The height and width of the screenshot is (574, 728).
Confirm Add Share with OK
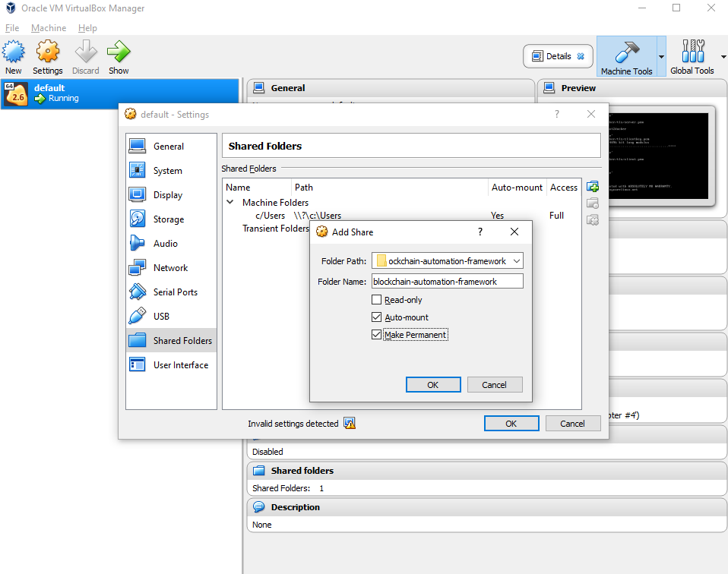[x=433, y=385]
